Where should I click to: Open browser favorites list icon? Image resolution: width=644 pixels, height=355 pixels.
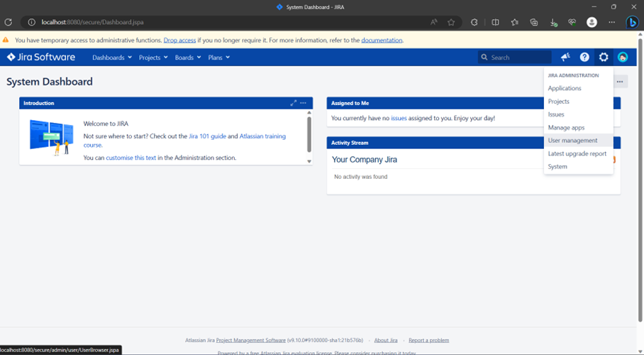click(x=514, y=22)
